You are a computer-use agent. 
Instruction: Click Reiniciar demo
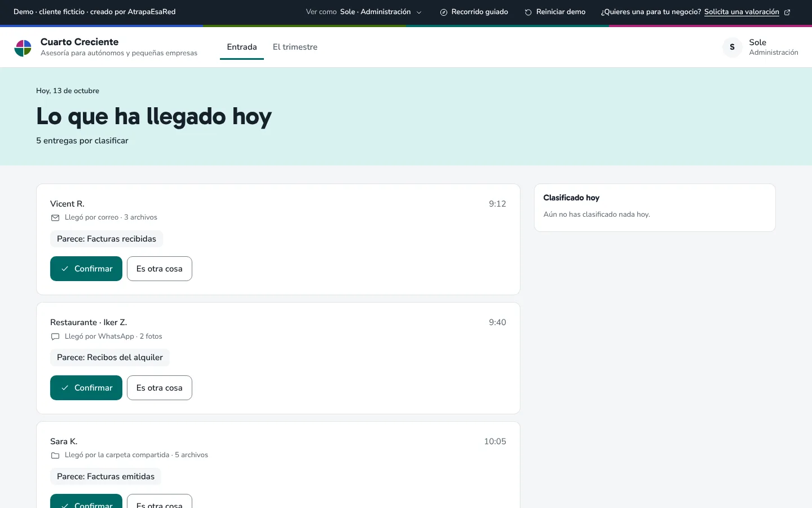555,12
